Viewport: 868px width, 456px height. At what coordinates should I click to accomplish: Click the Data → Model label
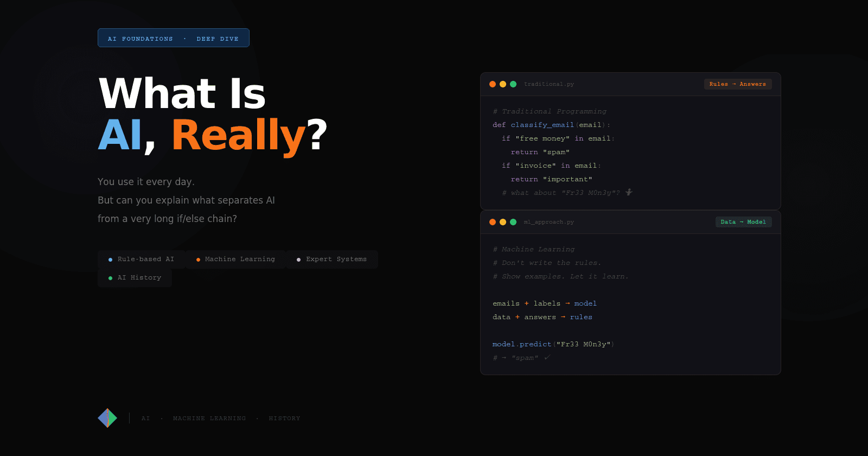[743, 222]
